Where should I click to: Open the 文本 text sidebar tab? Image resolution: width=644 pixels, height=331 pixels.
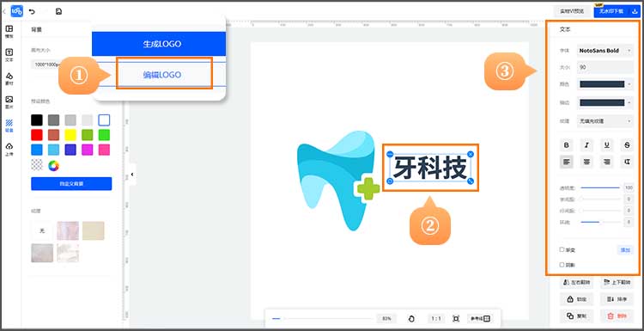click(x=9, y=55)
